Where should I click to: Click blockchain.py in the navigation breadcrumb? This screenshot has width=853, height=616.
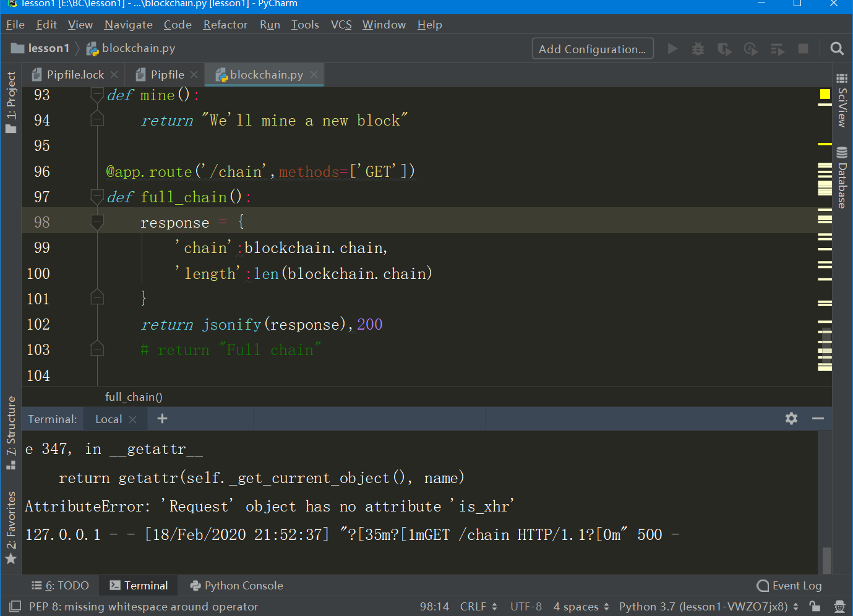139,48
